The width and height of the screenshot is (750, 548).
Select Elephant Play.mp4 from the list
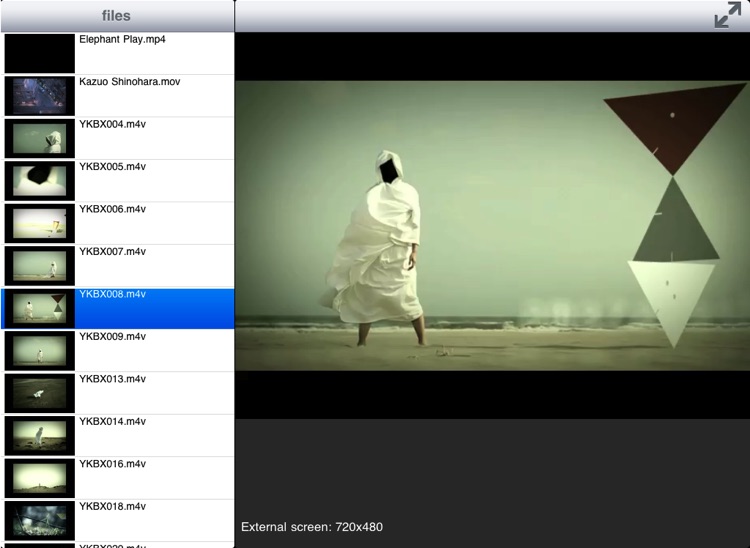pyautogui.click(x=155, y=52)
